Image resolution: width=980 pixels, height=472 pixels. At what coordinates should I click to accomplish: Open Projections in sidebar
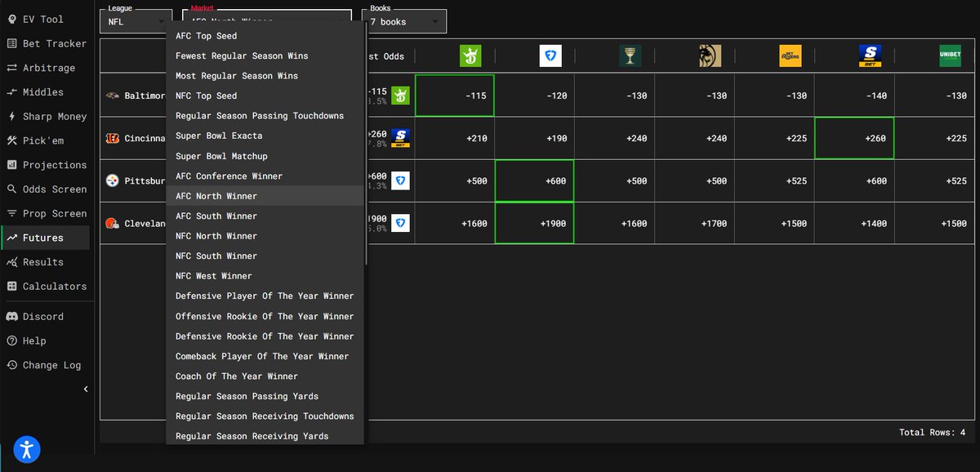click(47, 165)
